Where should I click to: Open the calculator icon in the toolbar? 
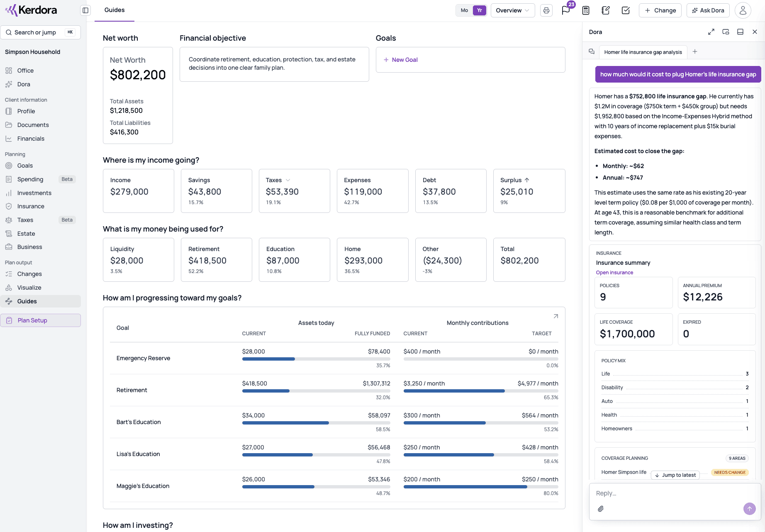point(586,10)
